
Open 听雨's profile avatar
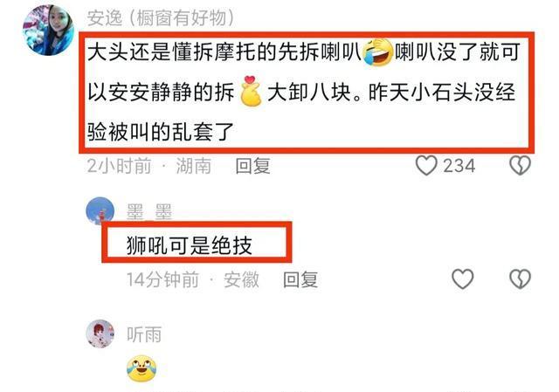pos(100,334)
